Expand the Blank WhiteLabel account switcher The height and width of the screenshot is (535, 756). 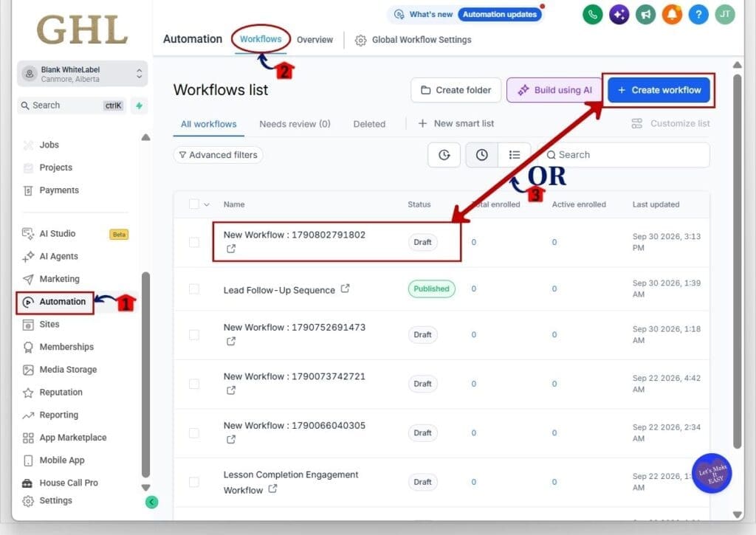(82, 74)
